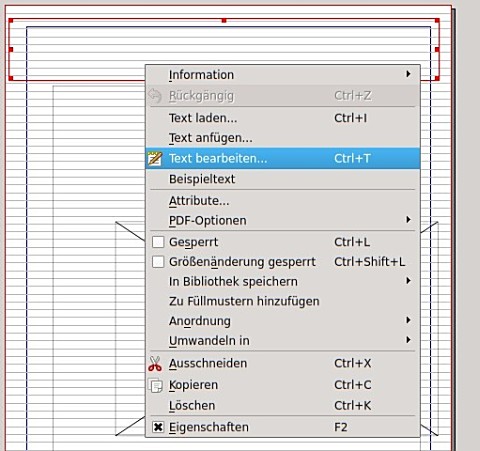Click Text bearbeiten... menu entry
The width and height of the screenshot is (480, 451).
(283, 158)
